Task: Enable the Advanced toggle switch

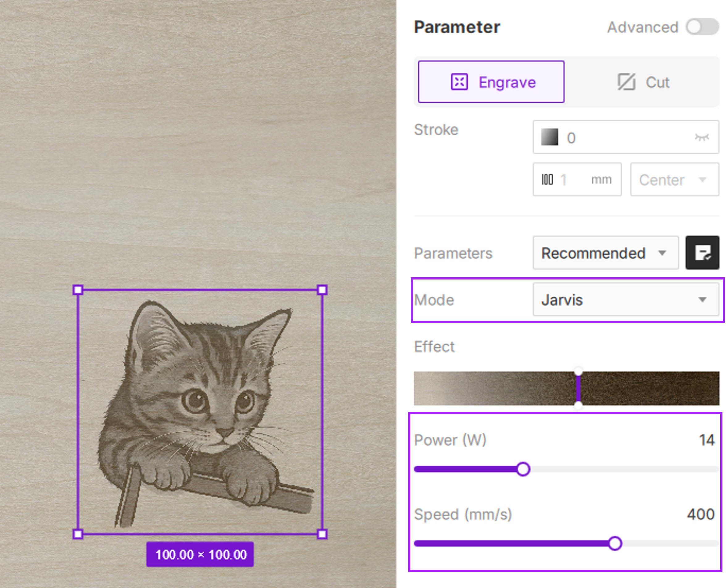Action: tap(702, 27)
